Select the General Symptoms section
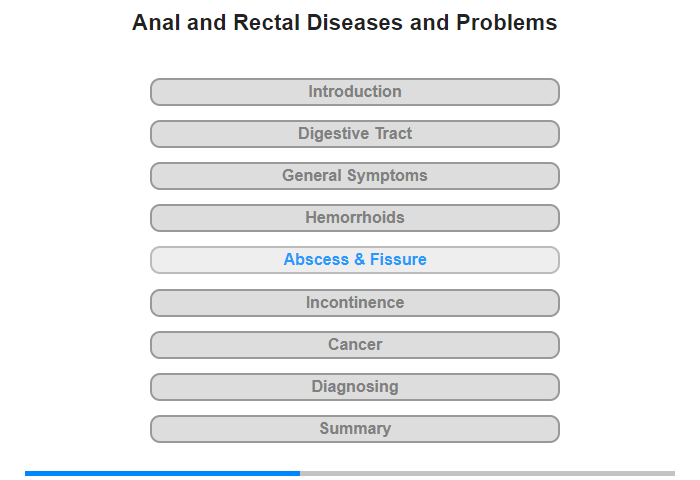700x480 pixels. (354, 176)
